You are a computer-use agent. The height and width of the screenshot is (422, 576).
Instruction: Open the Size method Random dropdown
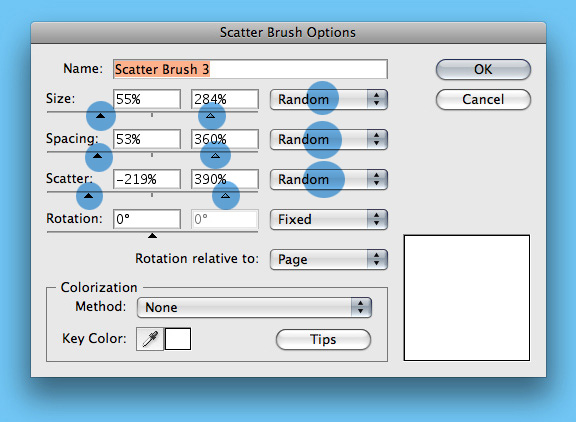(329, 100)
